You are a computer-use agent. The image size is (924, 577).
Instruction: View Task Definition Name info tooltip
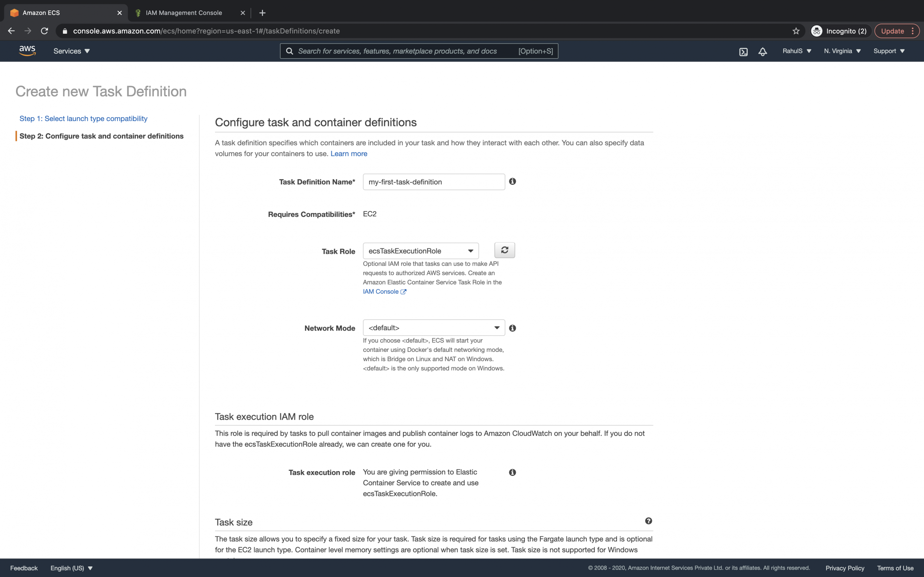(512, 182)
